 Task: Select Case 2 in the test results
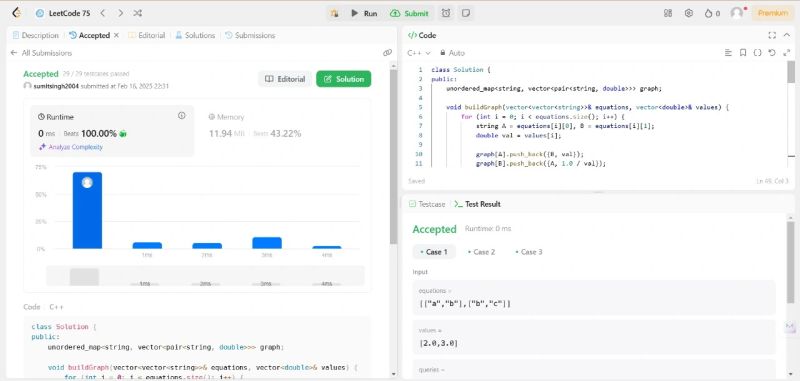[481, 252]
